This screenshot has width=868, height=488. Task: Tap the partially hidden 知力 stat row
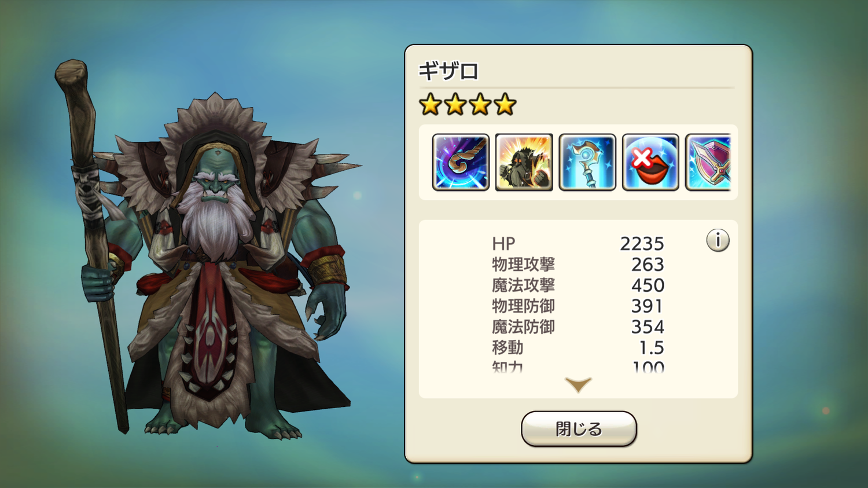578,366
